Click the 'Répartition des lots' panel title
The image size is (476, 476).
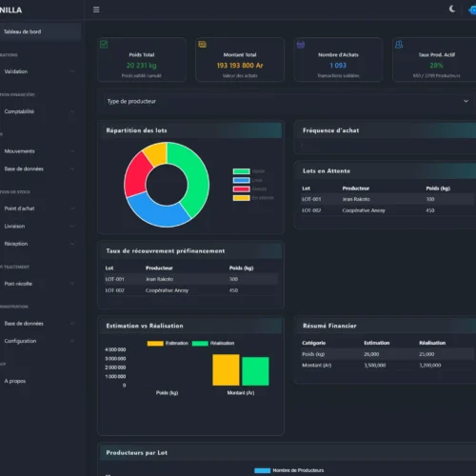coord(136,130)
